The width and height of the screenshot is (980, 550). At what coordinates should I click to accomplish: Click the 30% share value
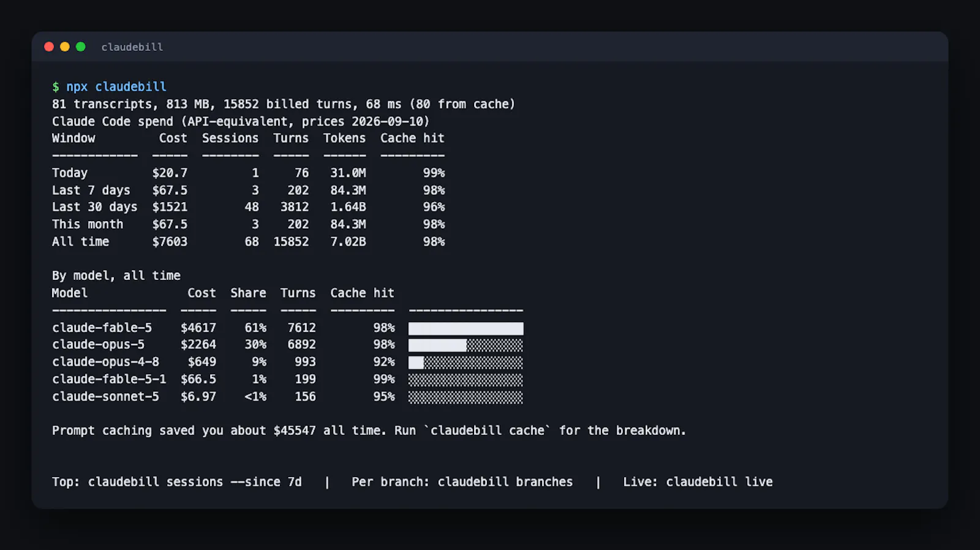coord(256,345)
